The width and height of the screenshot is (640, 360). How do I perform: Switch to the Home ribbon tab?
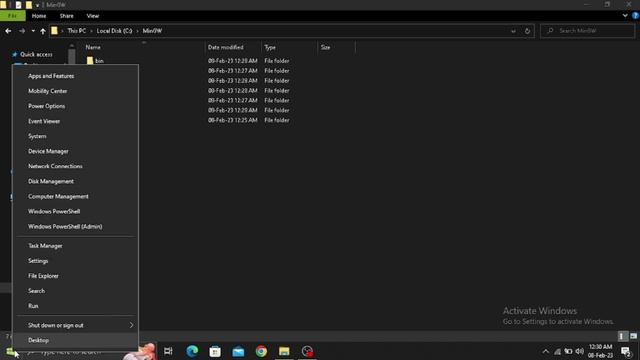point(39,16)
